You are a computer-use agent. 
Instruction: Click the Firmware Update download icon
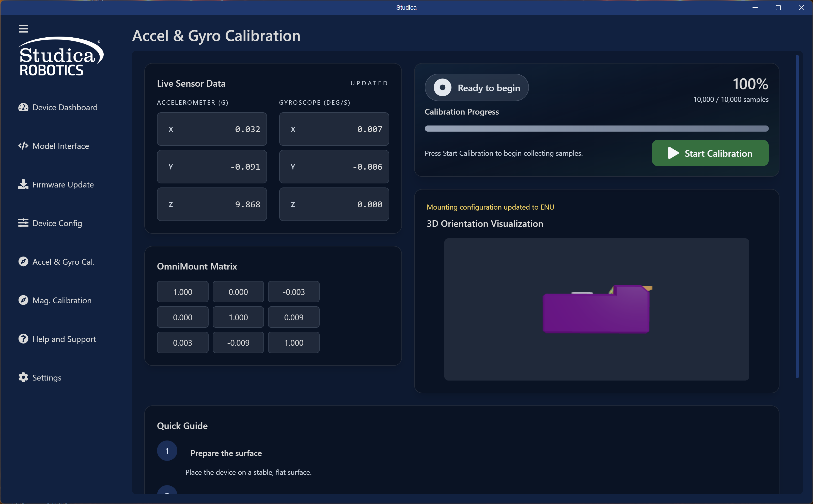23,184
